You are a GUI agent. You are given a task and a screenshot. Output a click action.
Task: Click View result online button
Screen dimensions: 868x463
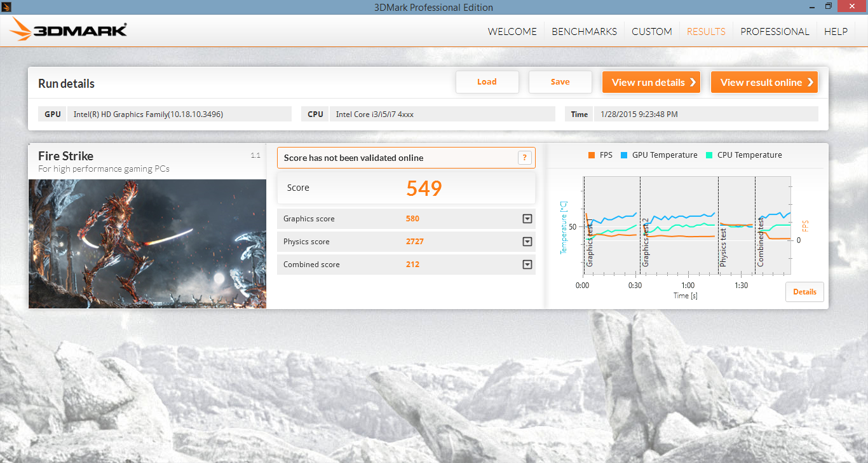[764, 82]
